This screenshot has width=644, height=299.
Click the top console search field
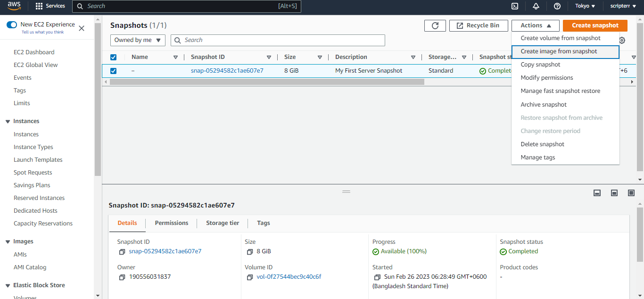186,6
